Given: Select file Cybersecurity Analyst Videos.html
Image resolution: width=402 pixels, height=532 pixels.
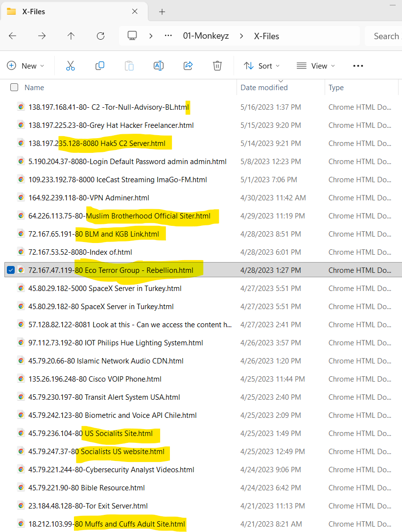Looking at the screenshot, I should (111, 470).
